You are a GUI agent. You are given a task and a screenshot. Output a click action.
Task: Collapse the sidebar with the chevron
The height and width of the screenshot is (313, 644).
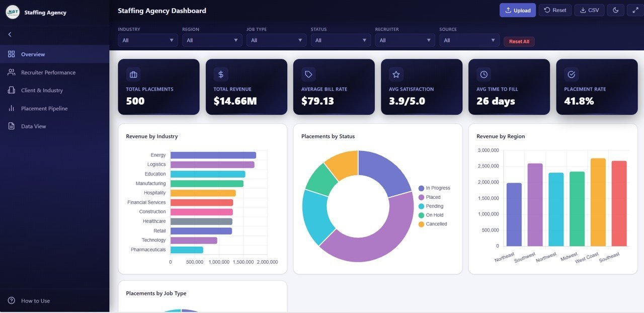(9, 34)
